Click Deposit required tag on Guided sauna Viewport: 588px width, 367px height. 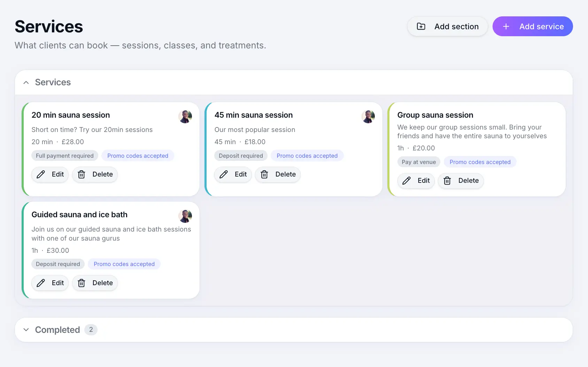(x=58, y=264)
